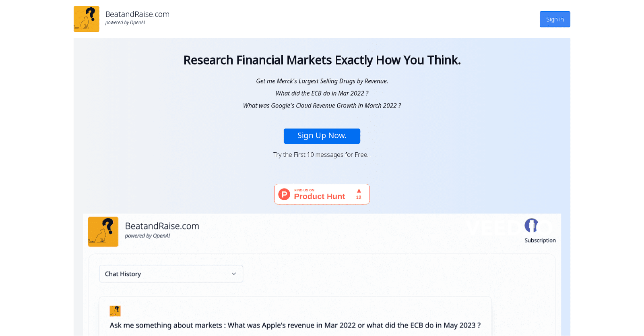Click the 'Product Hunt' badge text
644x336 pixels.
319,196
